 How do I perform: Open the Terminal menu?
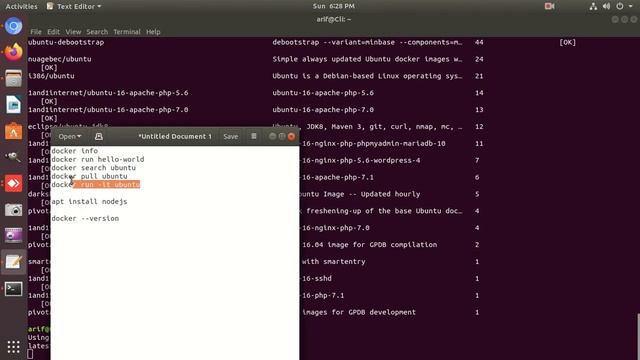127,32
